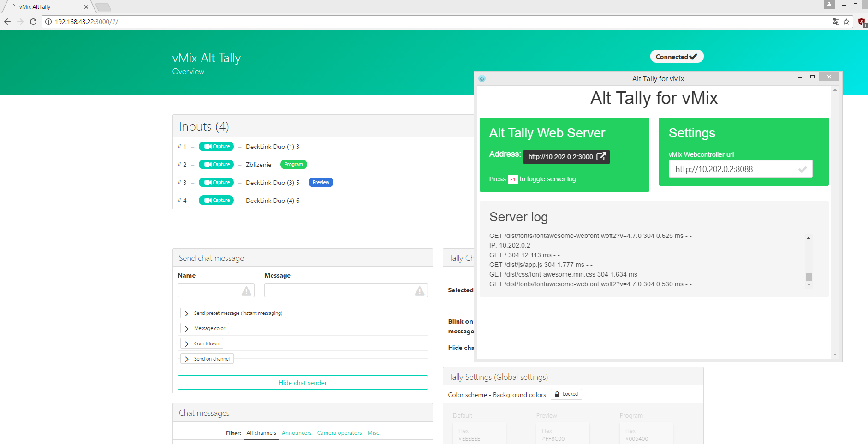This screenshot has width=868, height=444.
Task: Click the Alt Tally for vMix app icon
Action: tap(482, 79)
